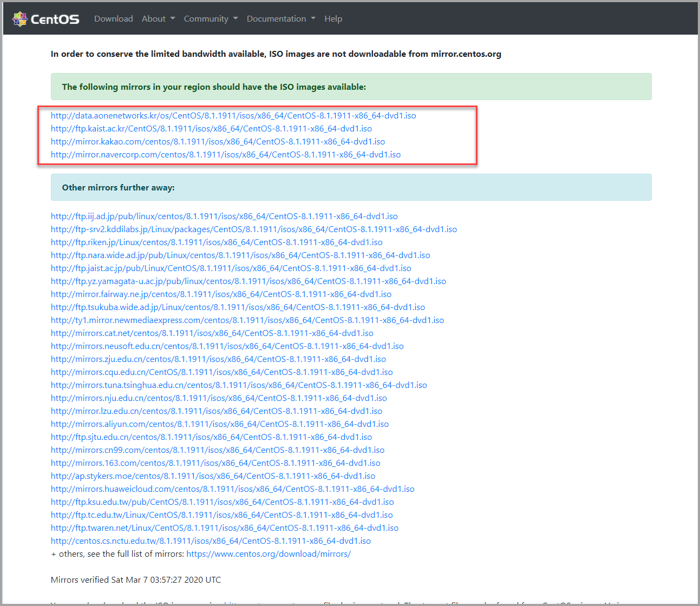Open the mirrors.aliyun.com mirror link
The width and height of the screenshot is (700, 606).
[220, 424]
